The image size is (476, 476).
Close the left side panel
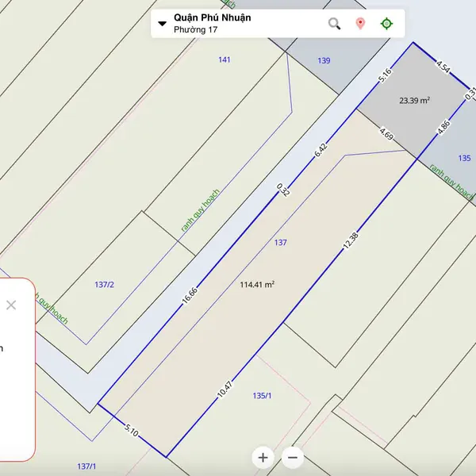point(11,305)
